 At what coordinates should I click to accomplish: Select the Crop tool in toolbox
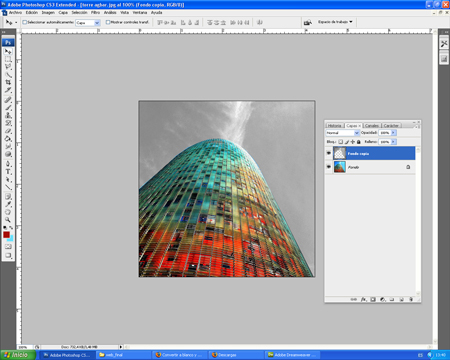point(8,82)
